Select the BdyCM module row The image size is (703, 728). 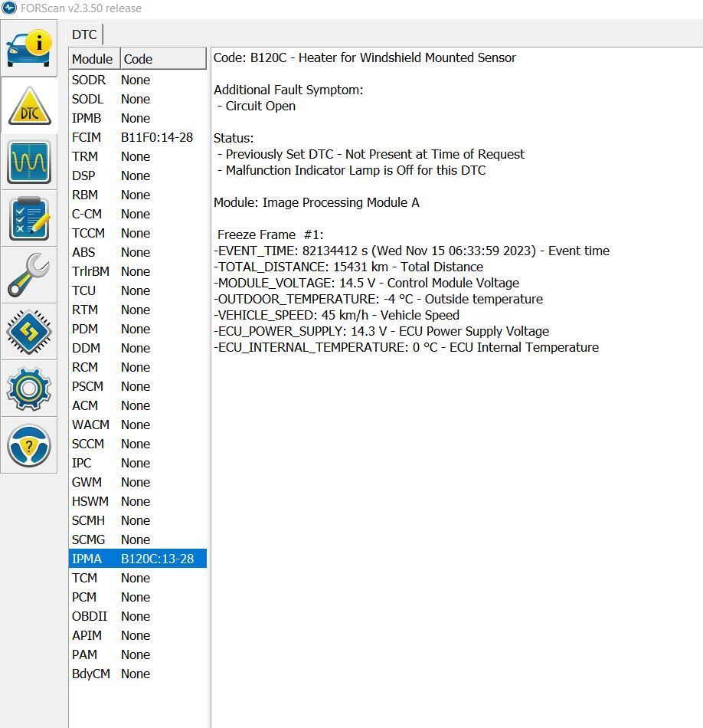pos(138,674)
